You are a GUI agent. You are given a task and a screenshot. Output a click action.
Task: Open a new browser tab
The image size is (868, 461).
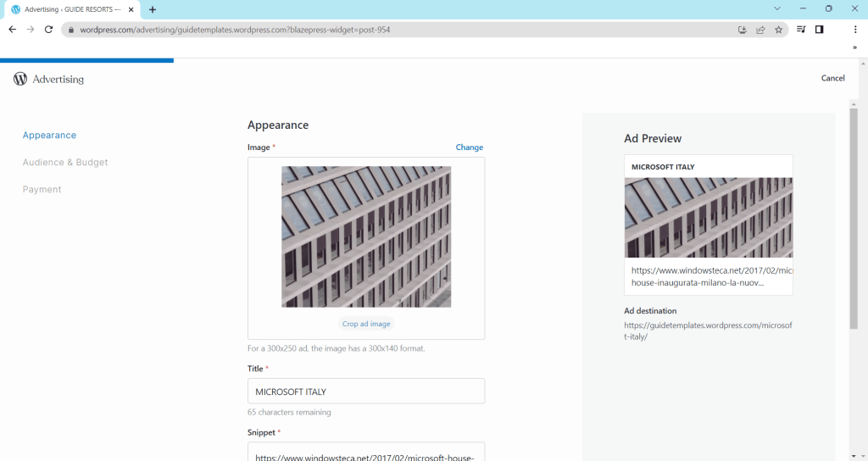coord(153,9)
